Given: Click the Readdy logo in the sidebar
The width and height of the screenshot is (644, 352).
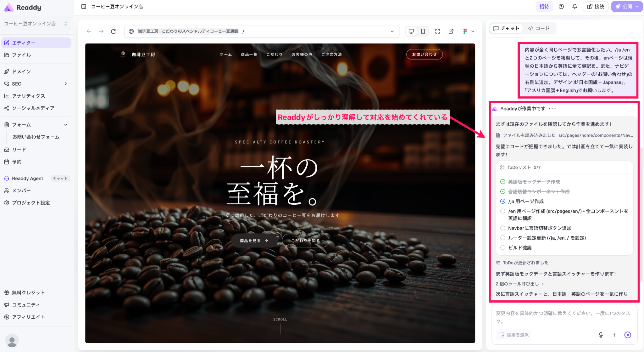Looking at the screenshot, I should pos(23,7).
